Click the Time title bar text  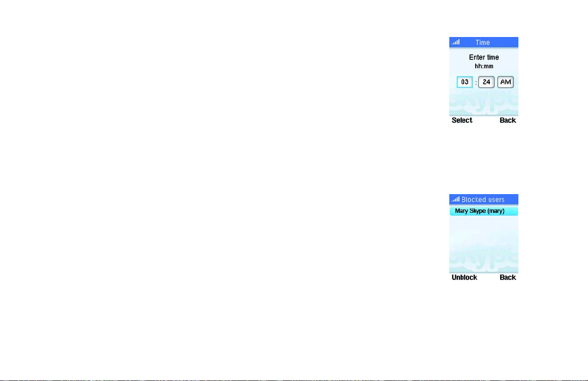point(483,43)
